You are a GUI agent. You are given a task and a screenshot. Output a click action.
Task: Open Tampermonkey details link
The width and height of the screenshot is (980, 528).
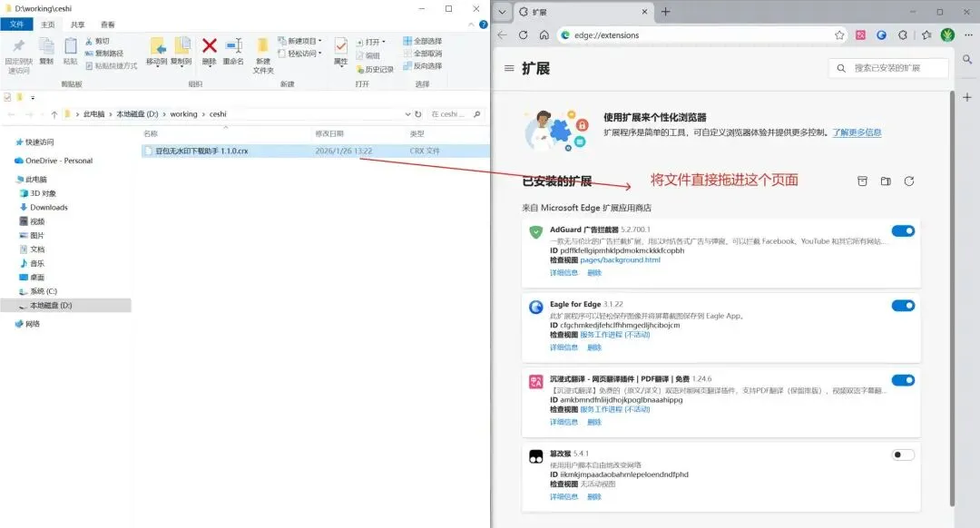(x=563, y=497)
